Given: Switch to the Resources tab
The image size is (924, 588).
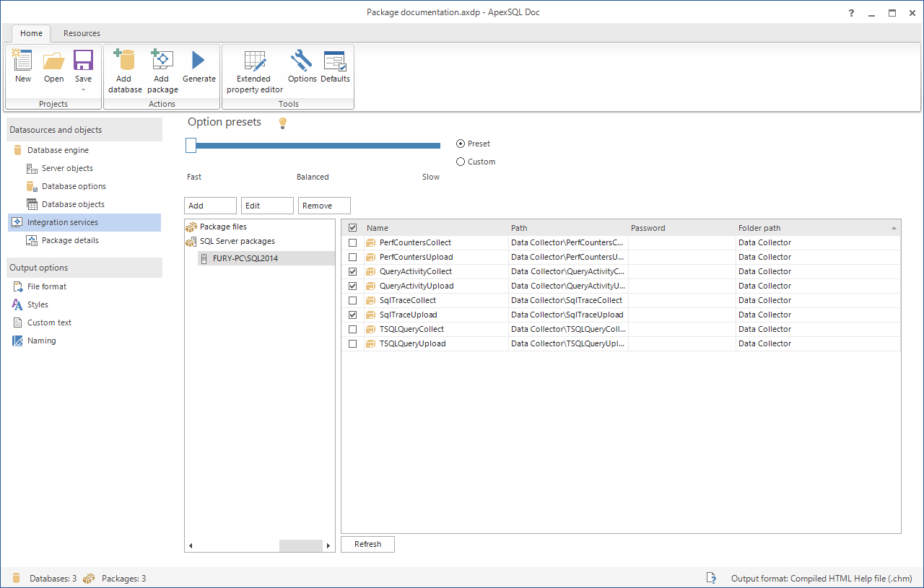Looking at the screenshot, I should pyautogui.click(x=81, y=33).
